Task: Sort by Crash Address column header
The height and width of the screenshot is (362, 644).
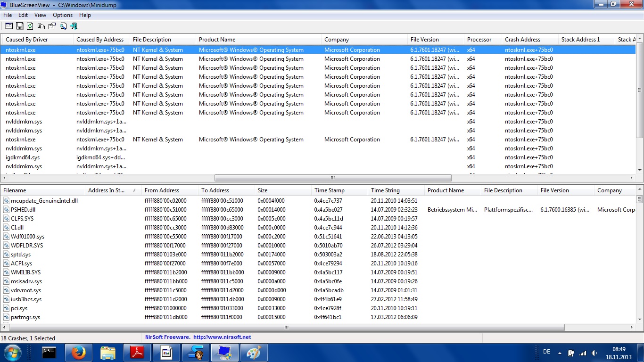Action: 530,40
